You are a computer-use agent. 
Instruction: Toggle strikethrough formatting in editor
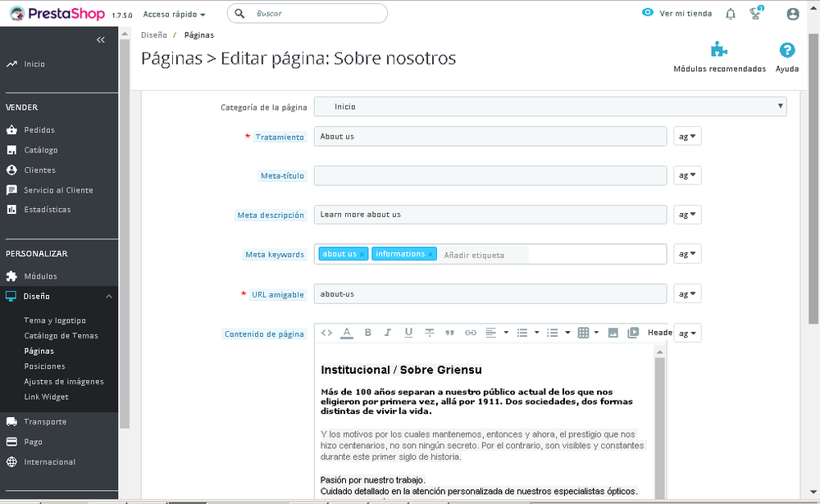430,333
